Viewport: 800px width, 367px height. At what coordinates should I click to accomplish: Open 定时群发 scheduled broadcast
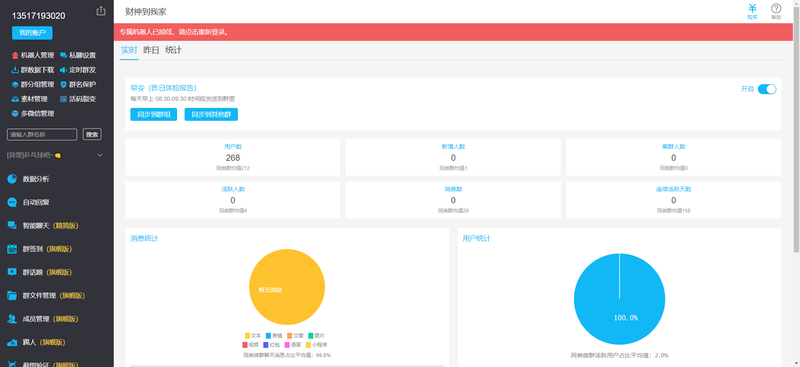(x=78, y=70)
